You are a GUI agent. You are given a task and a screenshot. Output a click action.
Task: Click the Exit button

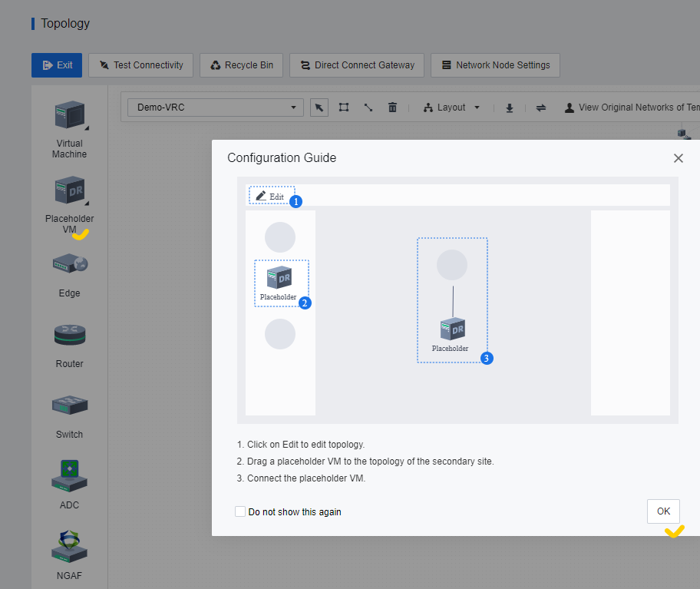57,65
